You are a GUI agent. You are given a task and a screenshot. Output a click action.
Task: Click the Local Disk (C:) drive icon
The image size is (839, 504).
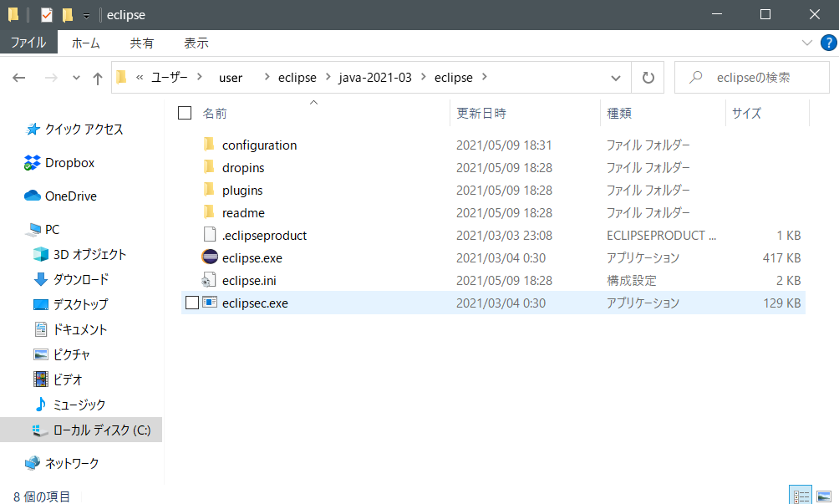(x=40, y=430)
